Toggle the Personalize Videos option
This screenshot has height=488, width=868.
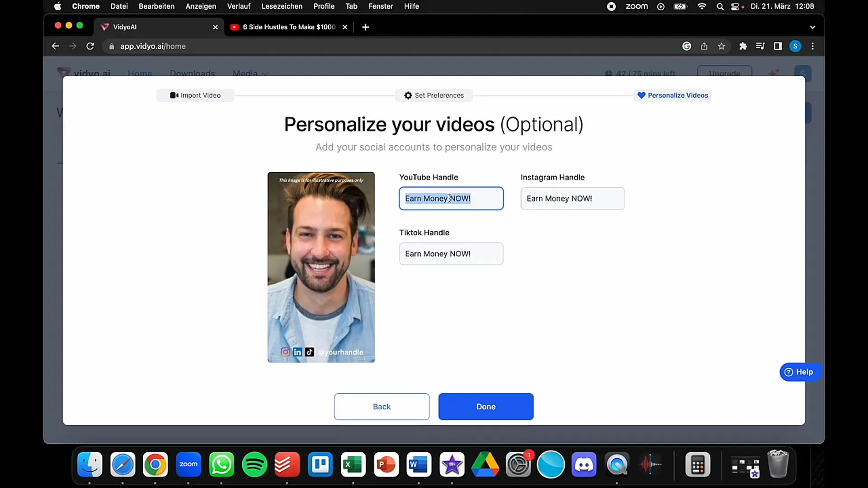click(672, 95)
